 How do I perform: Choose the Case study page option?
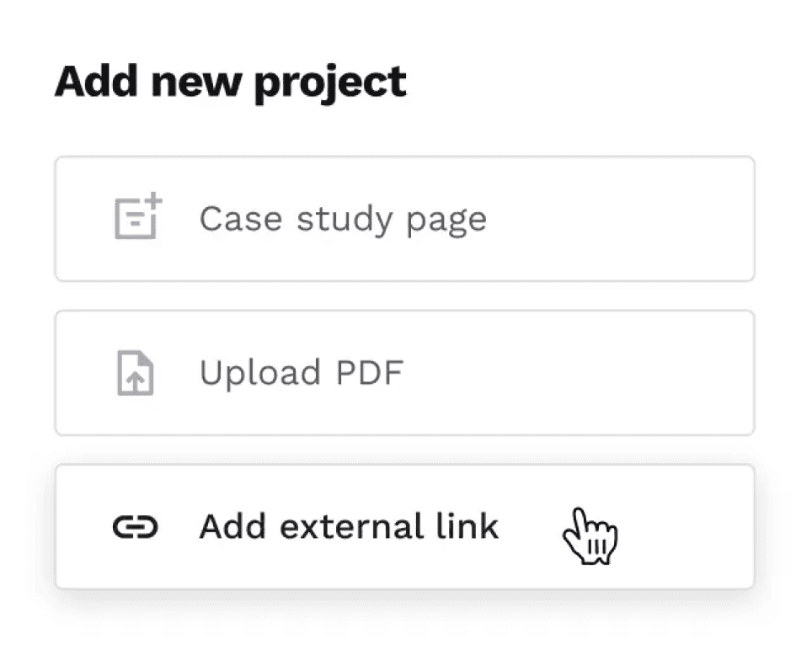click(404, 218)
